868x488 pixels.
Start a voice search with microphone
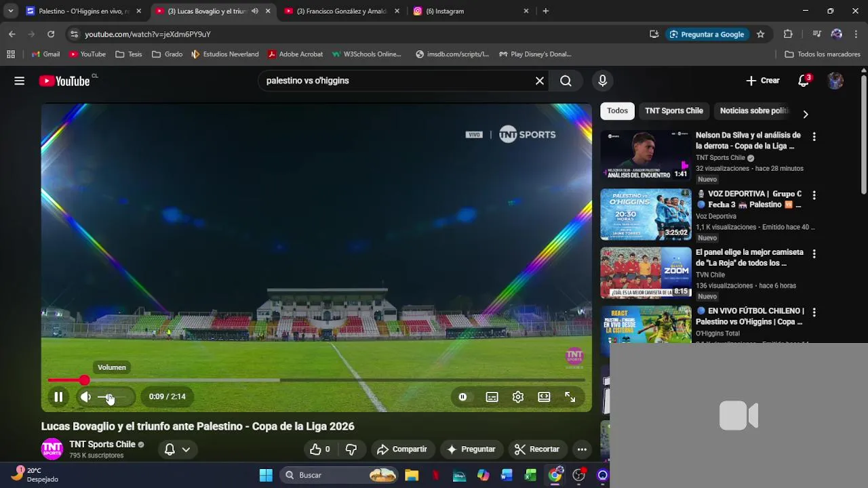(x=603, y=81)
